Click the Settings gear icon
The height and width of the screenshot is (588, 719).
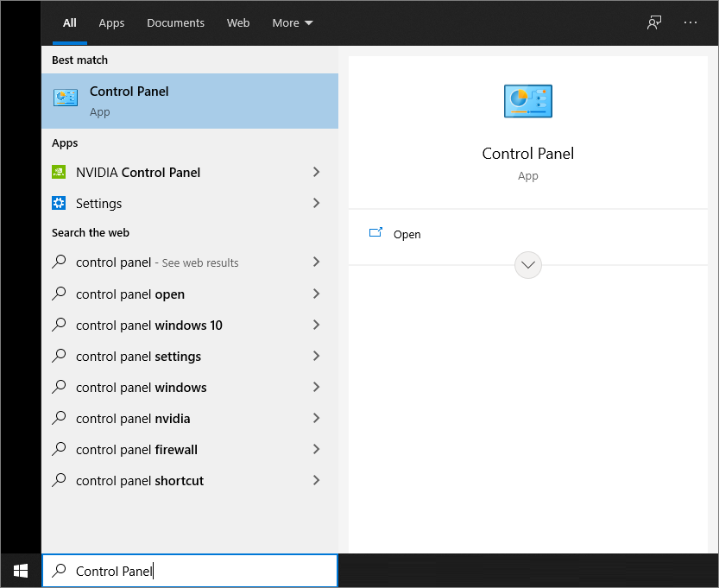[x=59, y=203]
